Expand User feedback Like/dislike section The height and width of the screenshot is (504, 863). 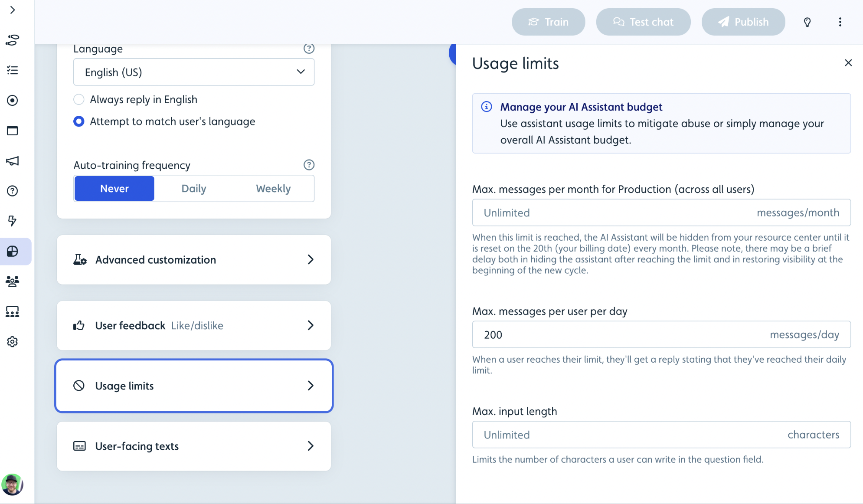(x=194, y=326)
